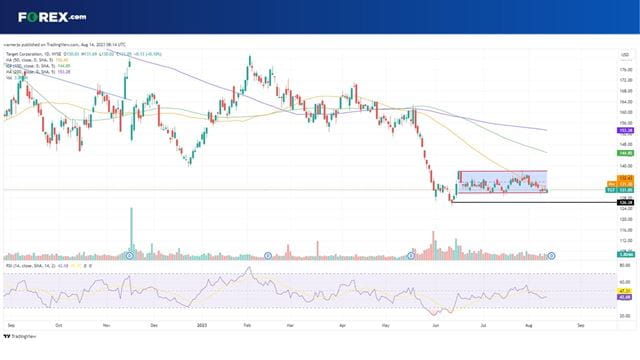The image size is (640, 360).
Task: Select the February earnings marker
Action: 268,256
